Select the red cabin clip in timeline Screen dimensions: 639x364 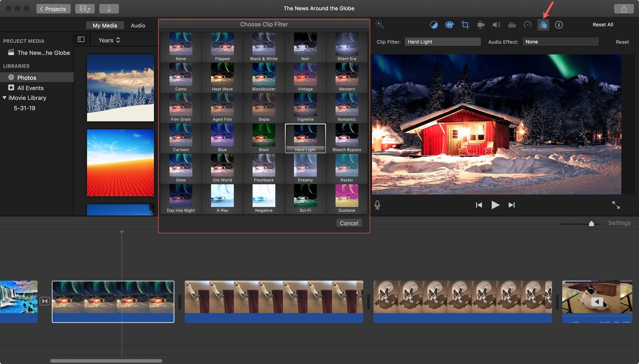click(113, 302)
